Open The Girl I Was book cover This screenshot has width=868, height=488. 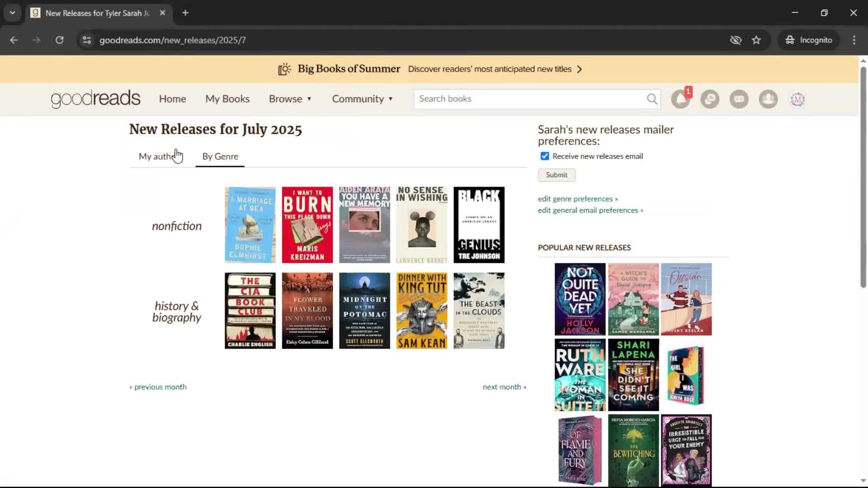(x=686, y=375)
